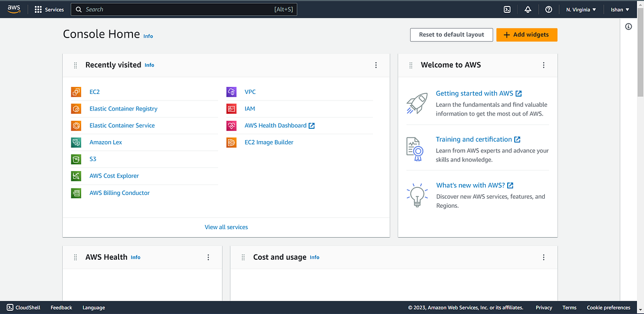The height and width of the screenshot is (314, 644).
Task: Open View all services link
Action: pos(226,227)
